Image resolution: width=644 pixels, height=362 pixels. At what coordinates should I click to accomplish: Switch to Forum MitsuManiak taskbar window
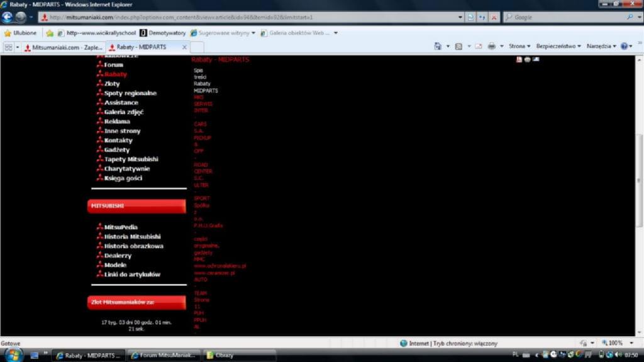163,355
